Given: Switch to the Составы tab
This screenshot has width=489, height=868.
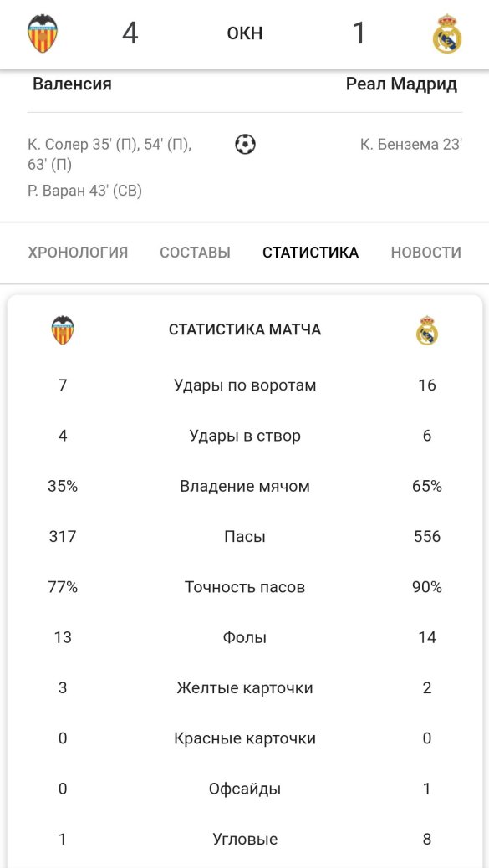Looking at the screenshot, I should pyautogui.click(x=196, y=253).
